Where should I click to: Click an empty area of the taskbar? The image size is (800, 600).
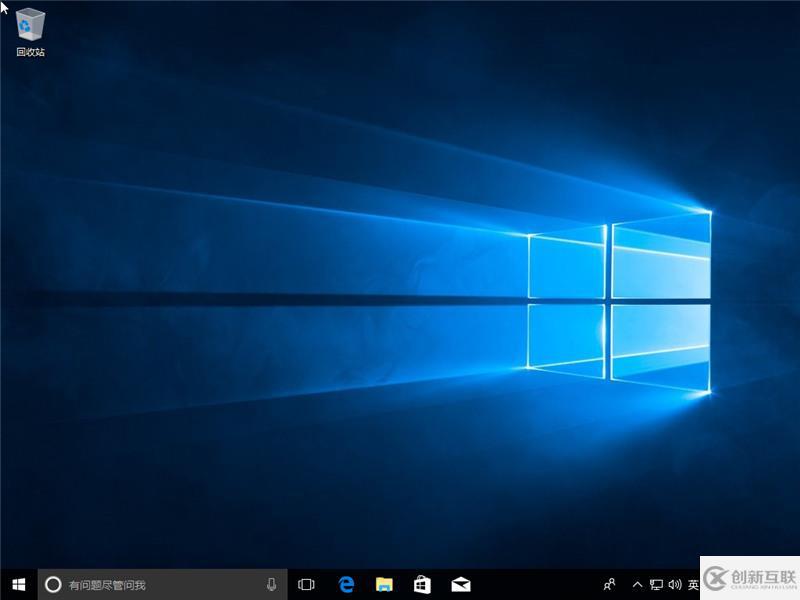point(540,583)
